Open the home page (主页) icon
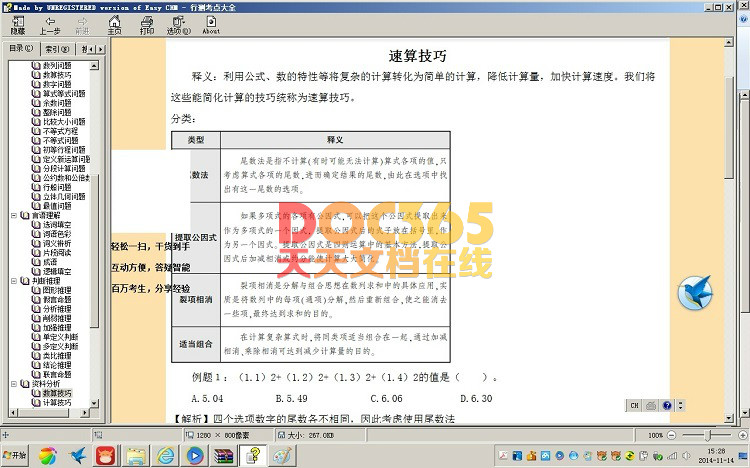The image size is (750, 468). [x=114, y=24]
